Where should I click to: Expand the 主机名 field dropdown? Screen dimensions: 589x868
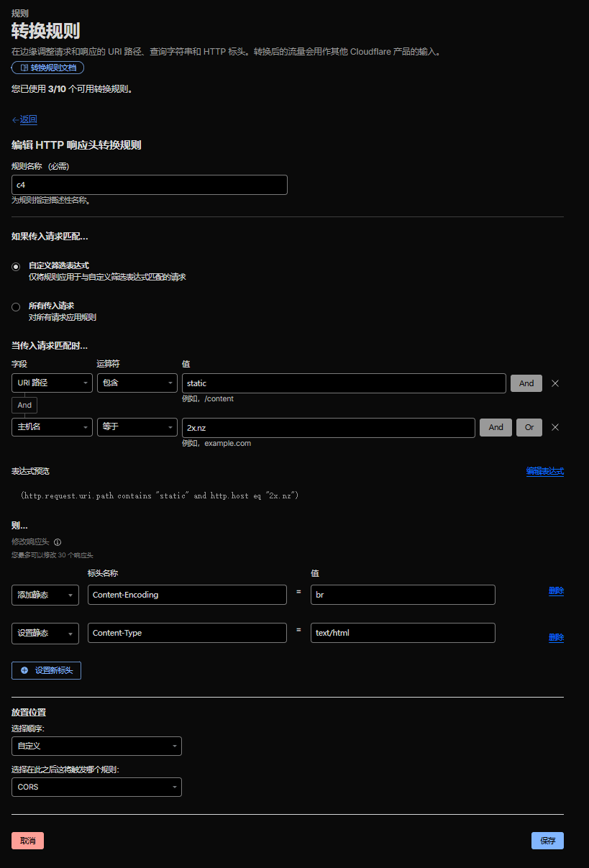(x=52, y=427)
